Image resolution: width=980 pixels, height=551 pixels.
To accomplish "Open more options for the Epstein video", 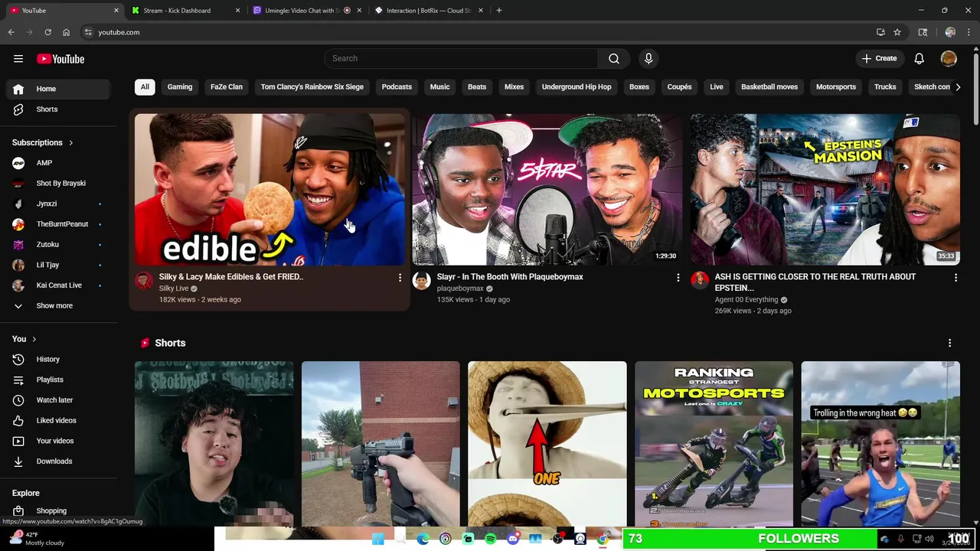I will pos(955,278).
